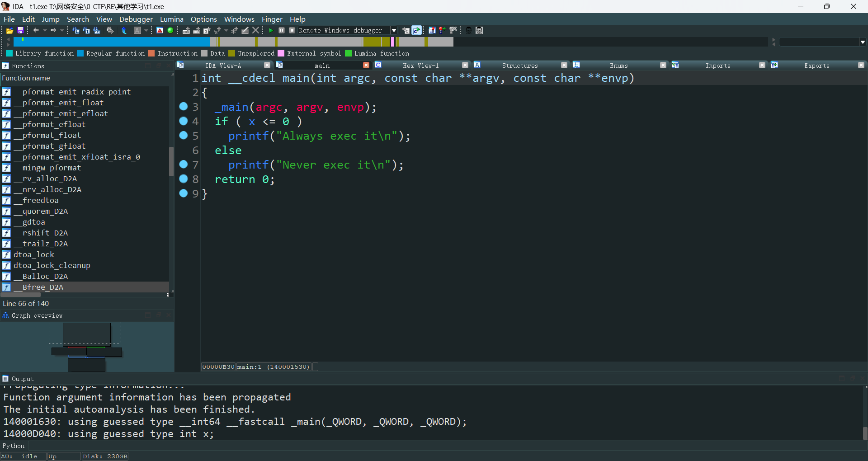
Task: Expand the back-navigation history dropdown
Action: click(x=45, y=30)
